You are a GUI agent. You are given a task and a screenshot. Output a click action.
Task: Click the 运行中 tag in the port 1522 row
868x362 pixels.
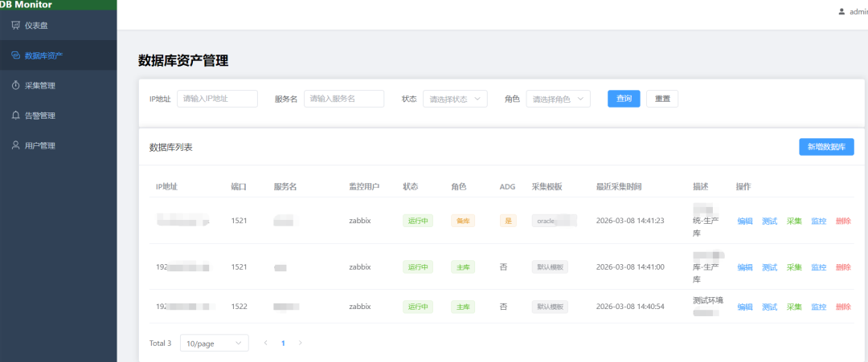(x=418, y=307)
